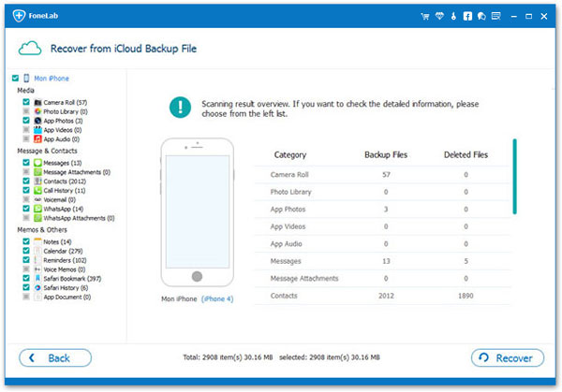The image size is (562, 392).
Task: Uncheck the Reminders checkbox
Action: coord(26,259)
